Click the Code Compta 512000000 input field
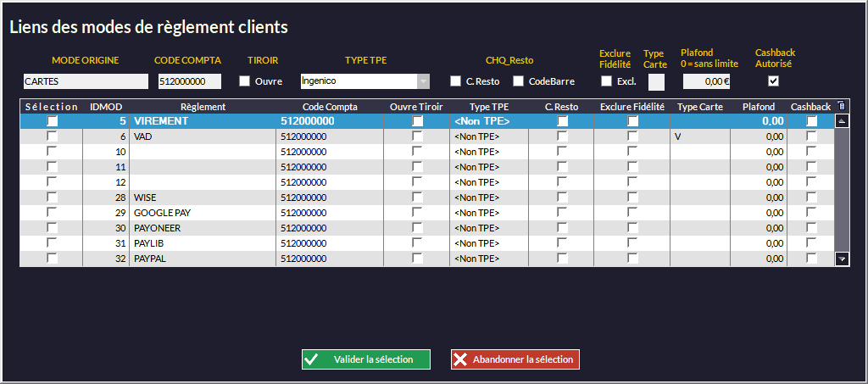868x384 pixels. click(x=189, y=81)
